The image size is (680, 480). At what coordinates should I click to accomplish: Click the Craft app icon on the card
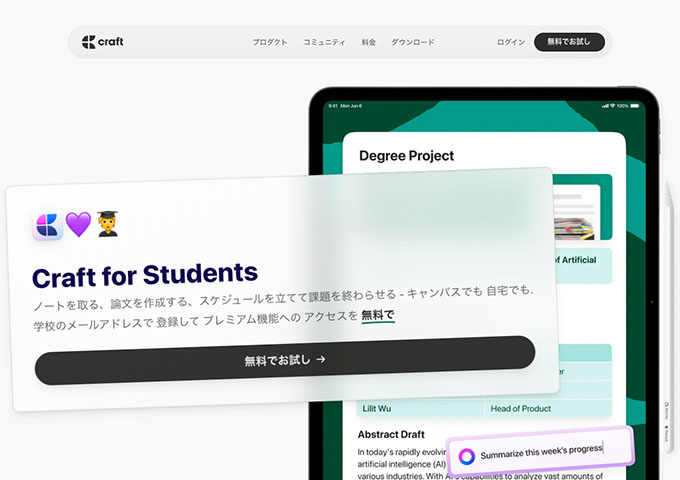[x=48, y=226]
